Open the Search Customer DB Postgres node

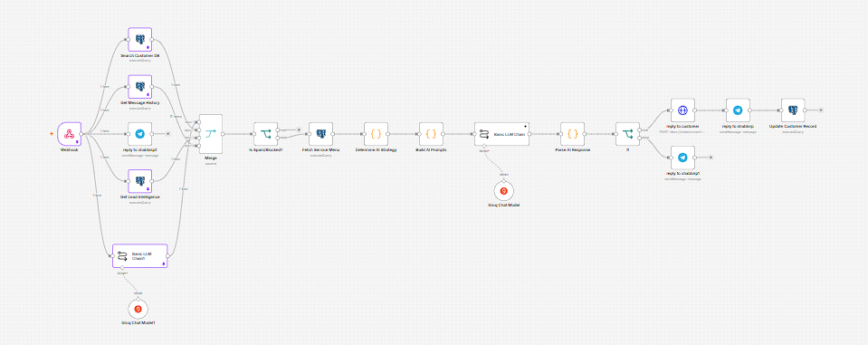140,39
